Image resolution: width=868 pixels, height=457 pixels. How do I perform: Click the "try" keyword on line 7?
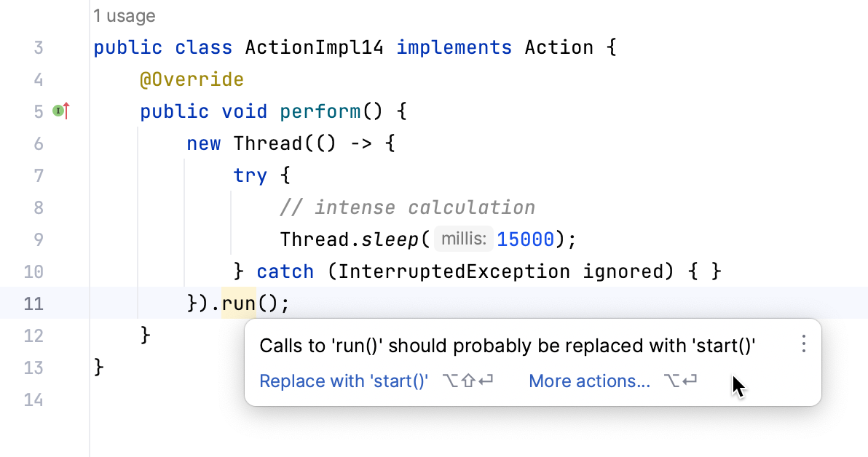tap(250, 176)
